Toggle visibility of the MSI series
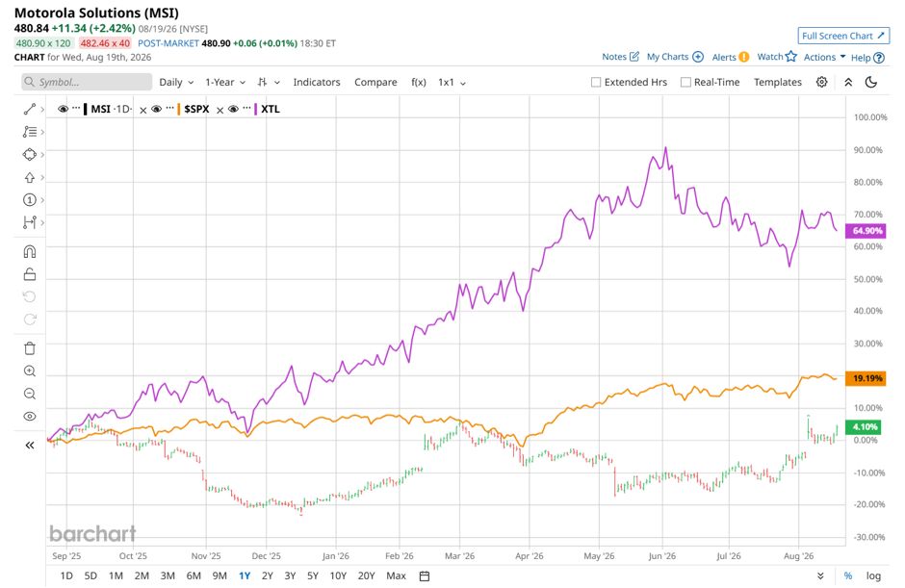The height and width of the screenshot is (588, 905). pos(64,109)
